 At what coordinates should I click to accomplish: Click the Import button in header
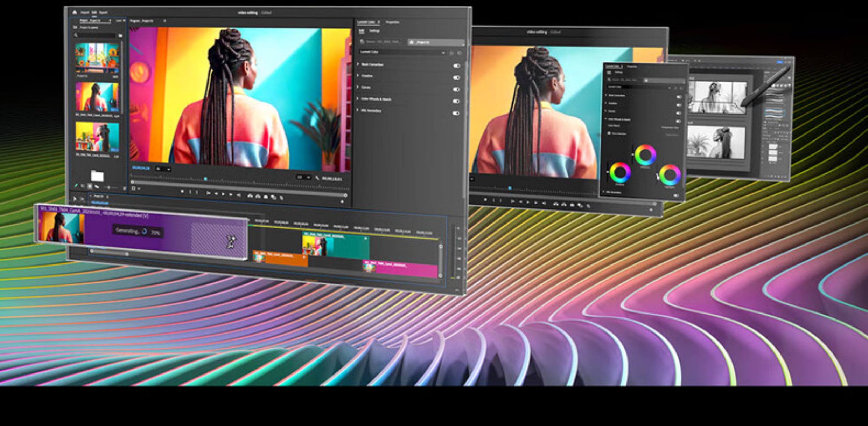[85, 12]
